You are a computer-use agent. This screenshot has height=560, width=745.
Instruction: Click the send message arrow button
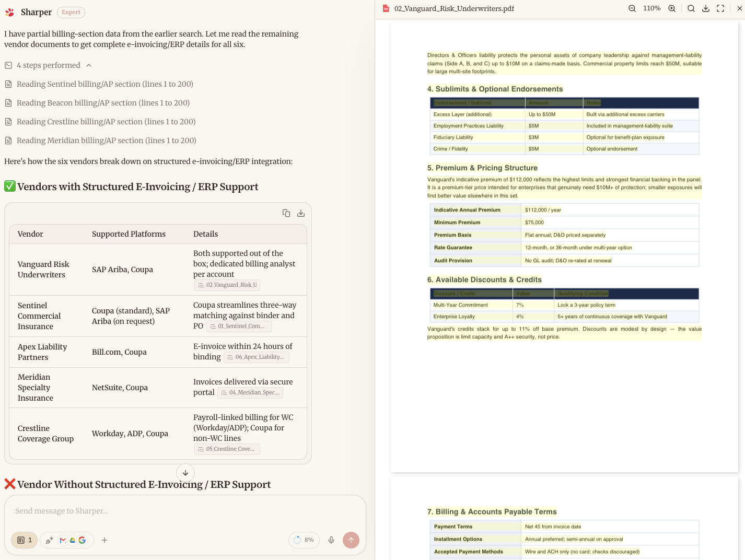click(x=351, y=540)
